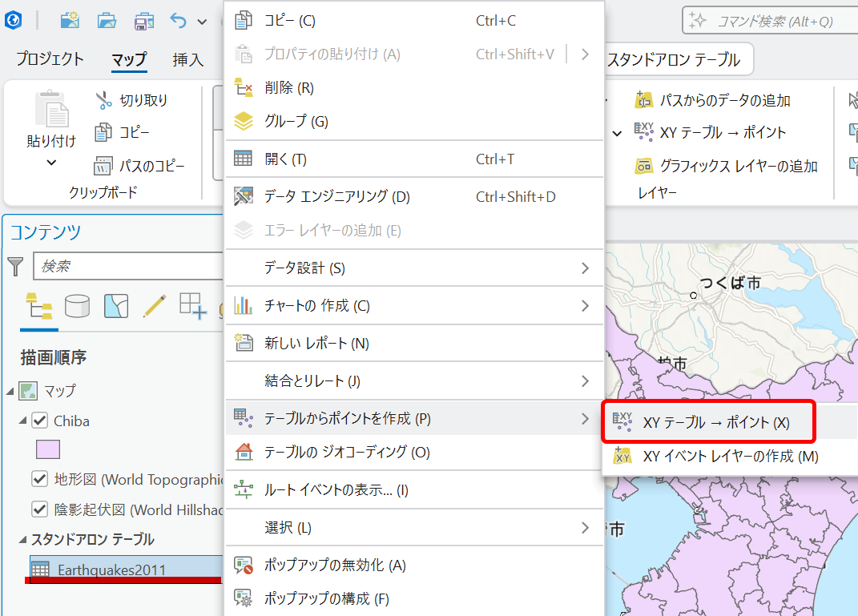This screenshot has width=858, height=616.
Task: Toggle 陰影起伏図 World Hillshade layer checkbox
Action: point(39,509)
